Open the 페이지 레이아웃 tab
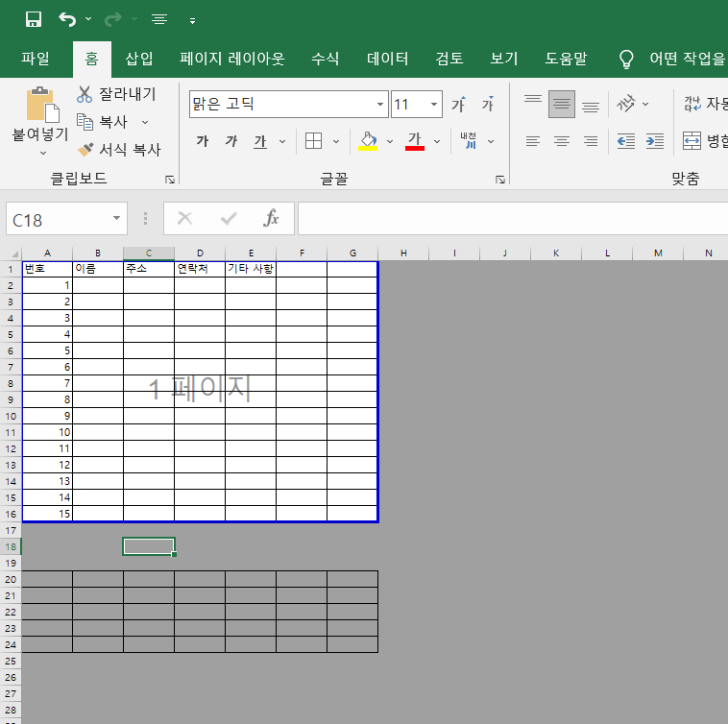The image size is (728, 724). coord(232,59)
